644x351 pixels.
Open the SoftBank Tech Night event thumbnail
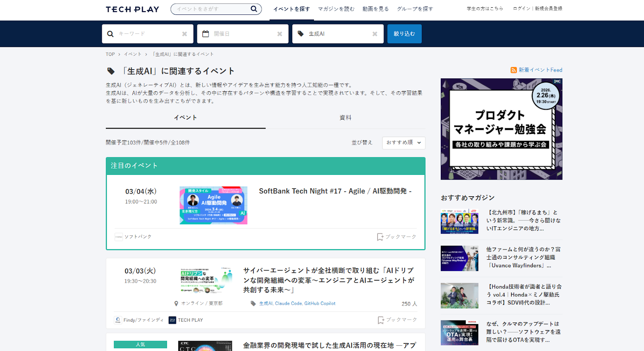[x=213, y=205]
